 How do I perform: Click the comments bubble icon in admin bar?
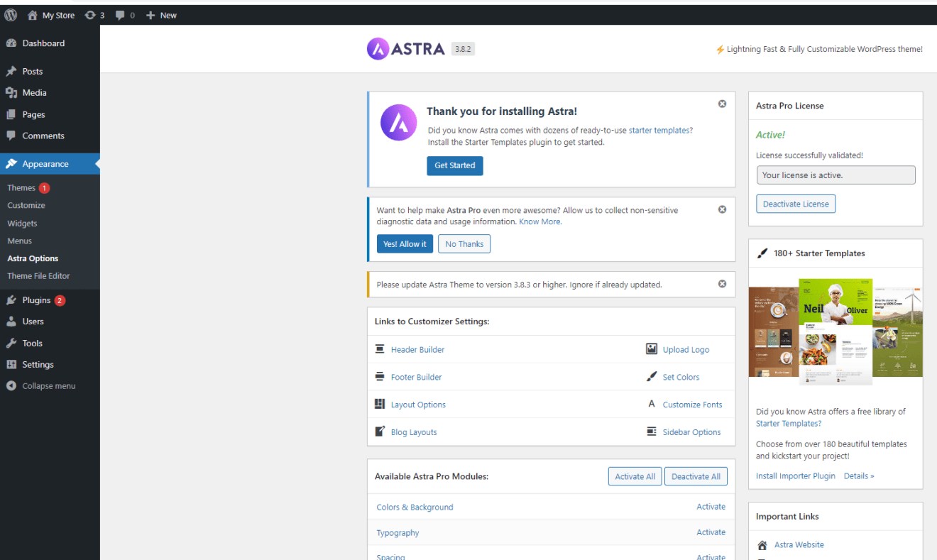[120, 15]
